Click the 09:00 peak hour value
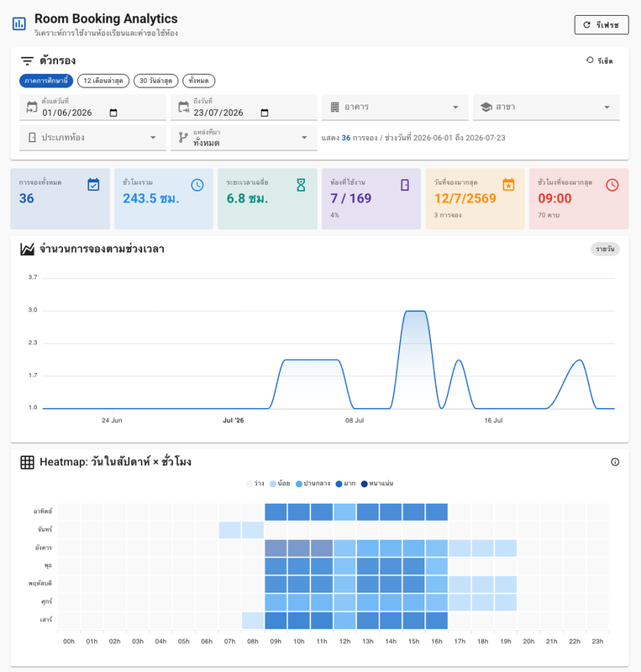This screenshot has width=641, height=672. click(554, 198)
